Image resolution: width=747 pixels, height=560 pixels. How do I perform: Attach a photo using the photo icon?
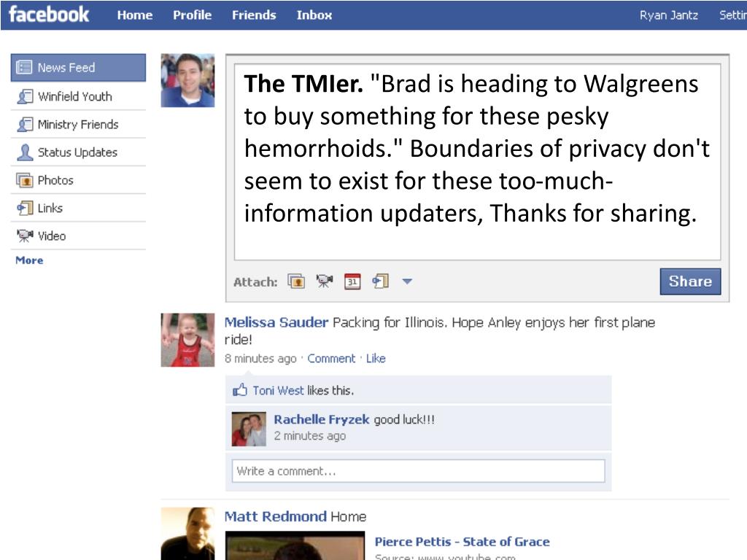[296, 281]
